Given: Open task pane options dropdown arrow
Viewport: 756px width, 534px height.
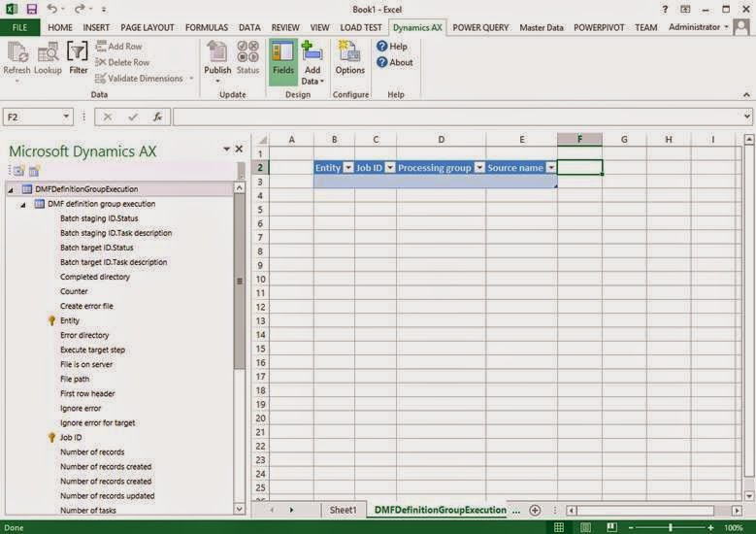Looking at the screenshot, I should [226, 150].
